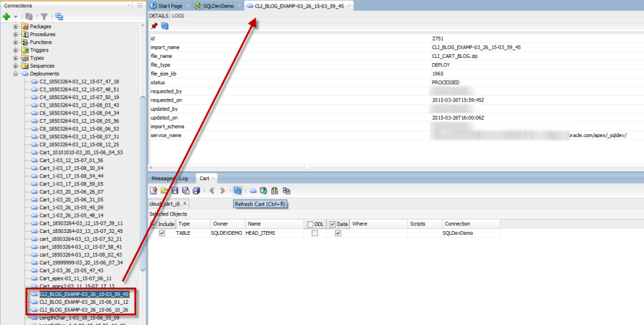
Task: Click the Refresh icon in Connections toolbar
Action: coord(29,17)
